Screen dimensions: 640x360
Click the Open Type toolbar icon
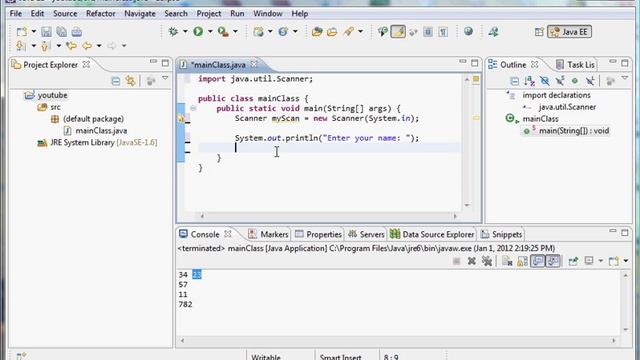pyautogui.click(x=317, y=31)
